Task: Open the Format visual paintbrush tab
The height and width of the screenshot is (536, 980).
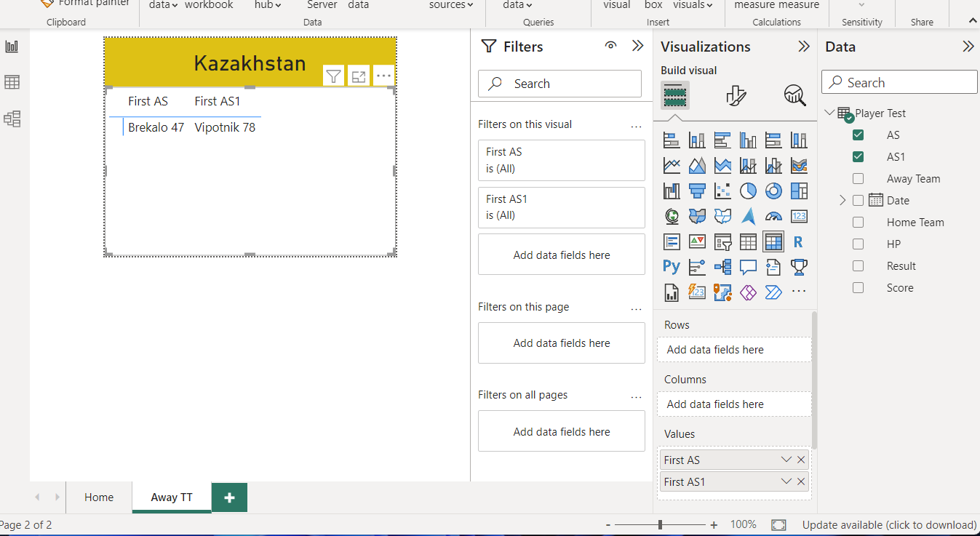Action: (736, 95)
